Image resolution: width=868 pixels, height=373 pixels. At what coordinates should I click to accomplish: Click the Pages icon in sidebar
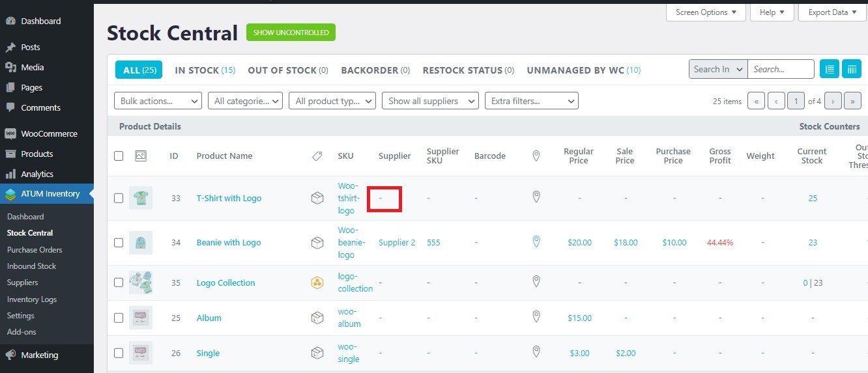pos(10,87)
